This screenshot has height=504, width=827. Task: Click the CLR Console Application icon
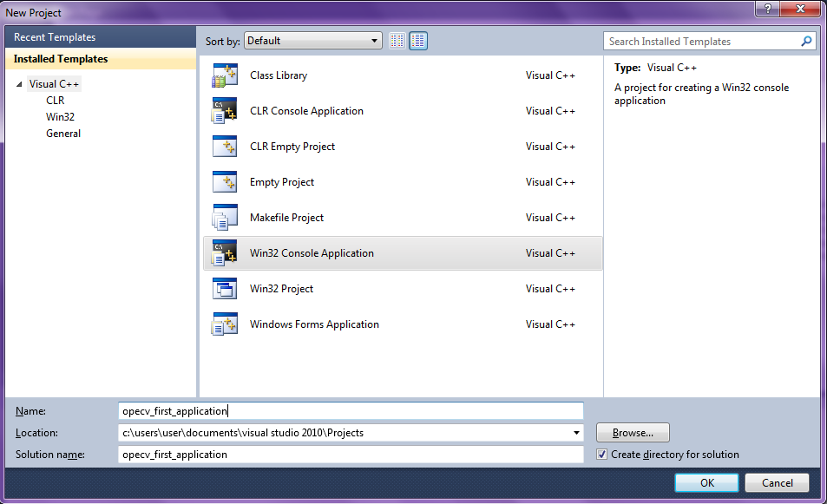click(x=225, y=111)
